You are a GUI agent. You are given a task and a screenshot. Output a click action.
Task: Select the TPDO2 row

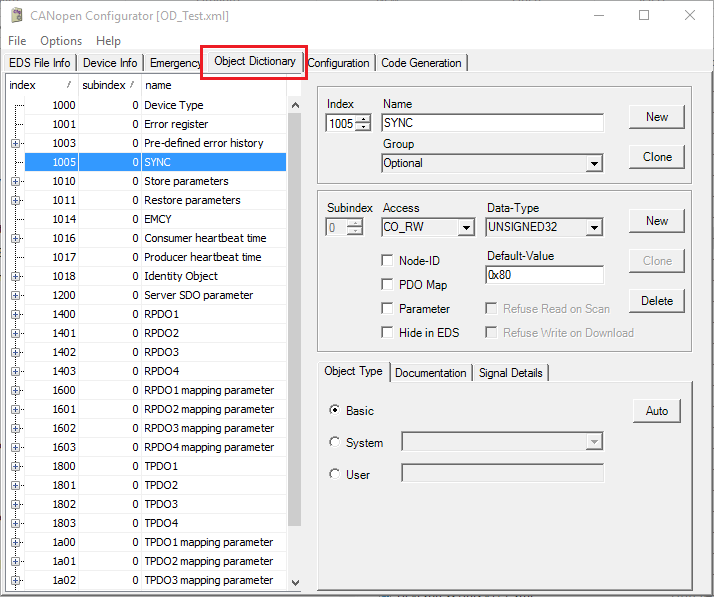[155, 485]
